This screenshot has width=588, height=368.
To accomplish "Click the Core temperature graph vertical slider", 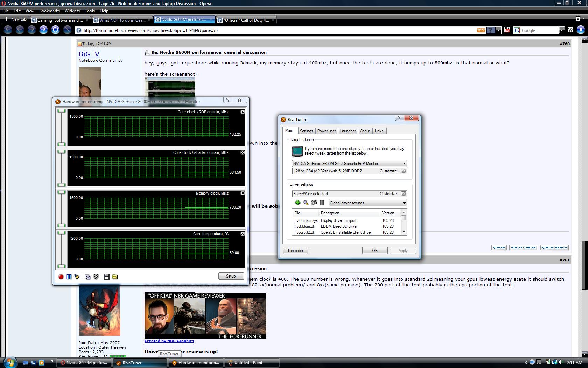I will pyautogui.click(x=62, y=250).
